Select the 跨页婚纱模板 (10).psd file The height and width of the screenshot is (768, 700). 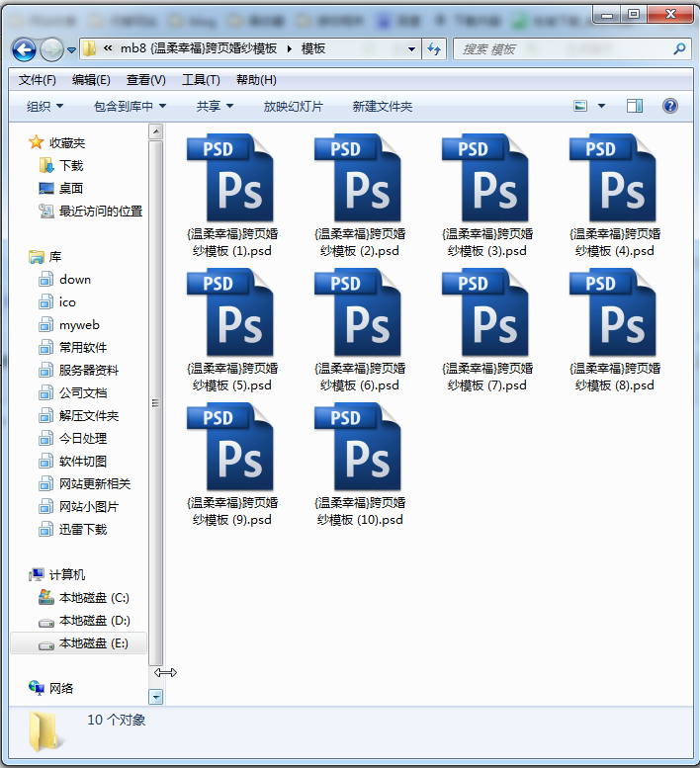[360, 465]
